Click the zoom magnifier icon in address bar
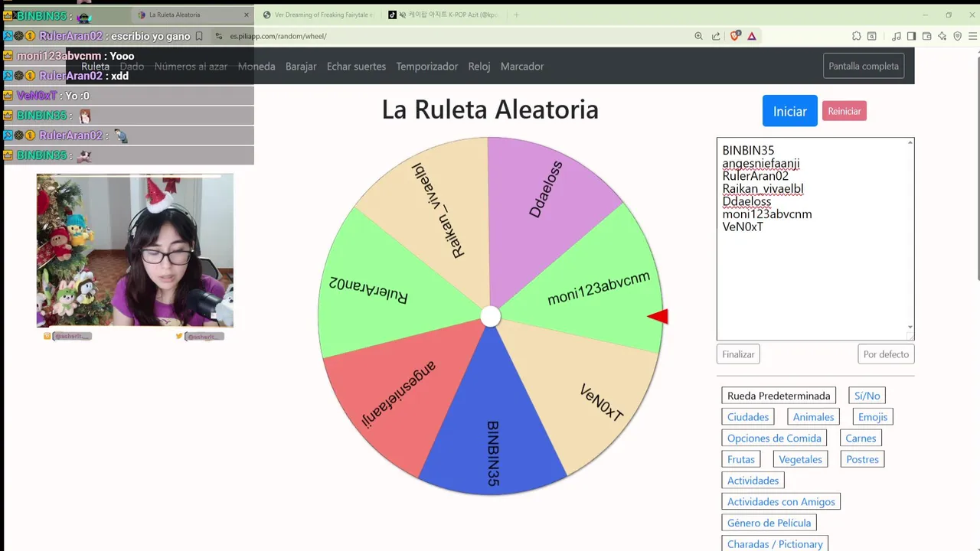Screen dimensions: 980x551 698,36
